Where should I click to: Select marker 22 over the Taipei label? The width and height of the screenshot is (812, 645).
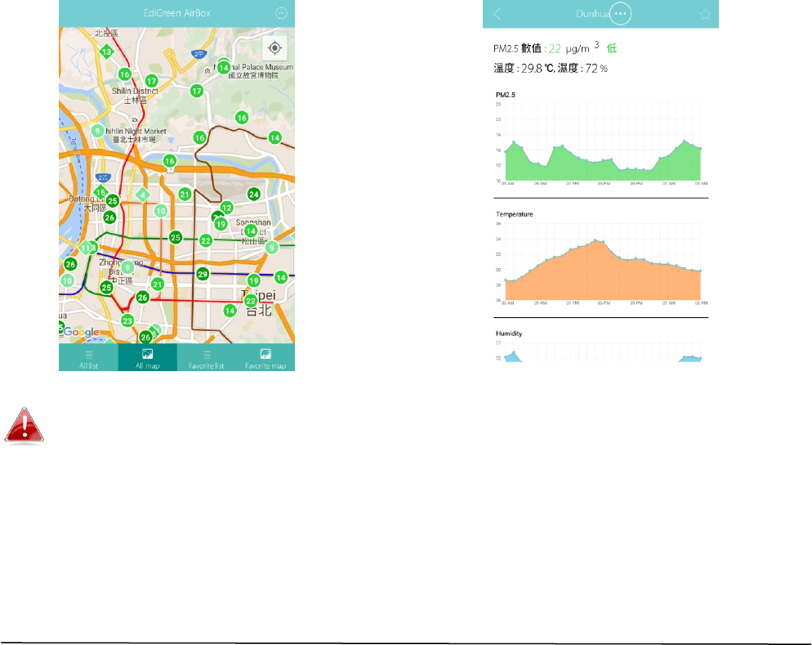point(251,301)
